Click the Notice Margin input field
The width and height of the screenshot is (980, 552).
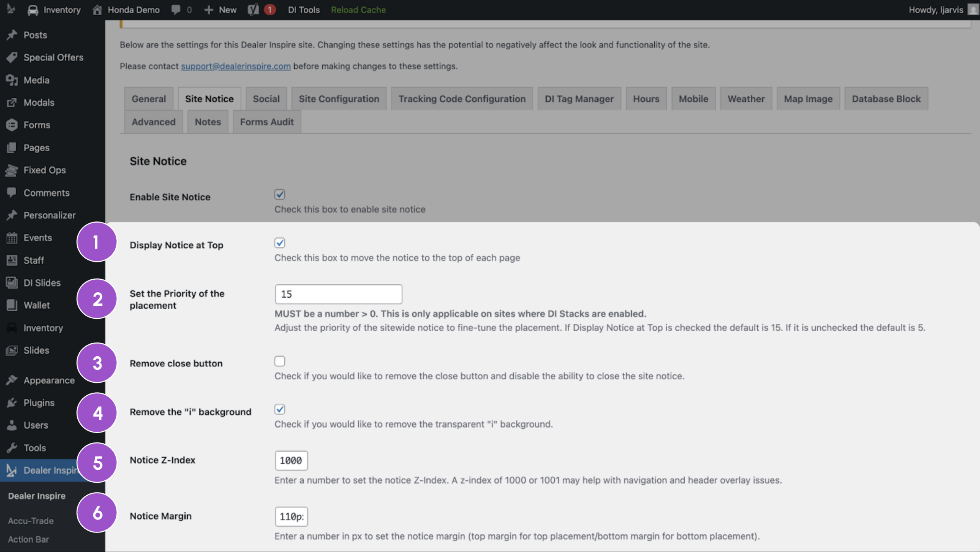click(291, 517)
